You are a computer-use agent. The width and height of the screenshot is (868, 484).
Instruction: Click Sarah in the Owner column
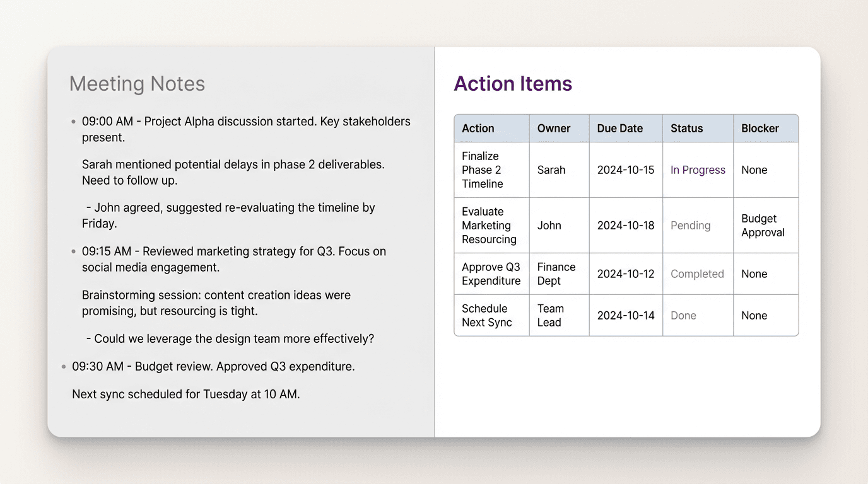[x=551, y=170]
